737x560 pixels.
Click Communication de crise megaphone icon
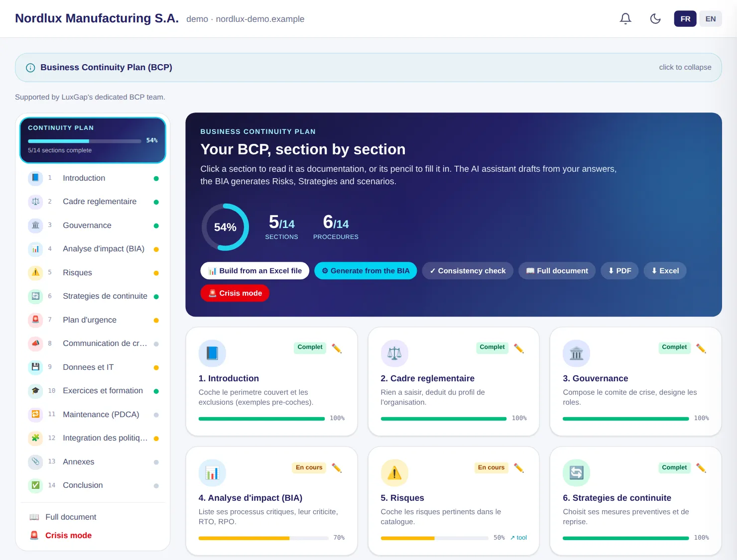tap(35, 343)
